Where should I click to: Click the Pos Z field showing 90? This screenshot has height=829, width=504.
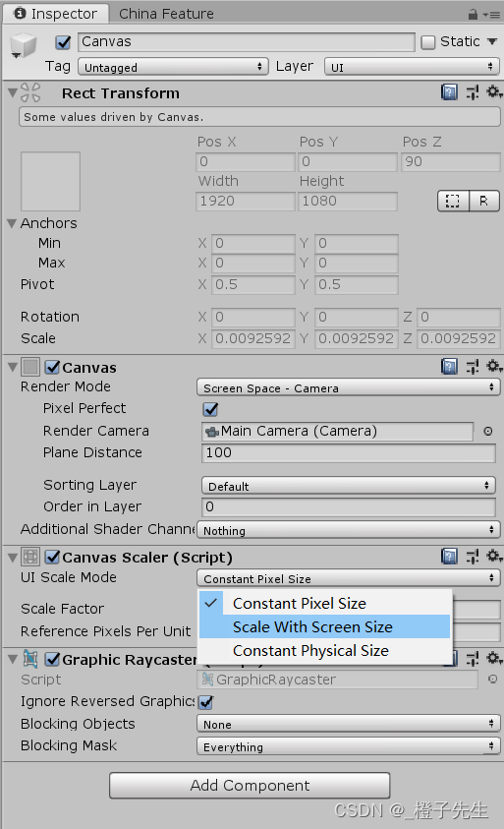click(451, 162)
